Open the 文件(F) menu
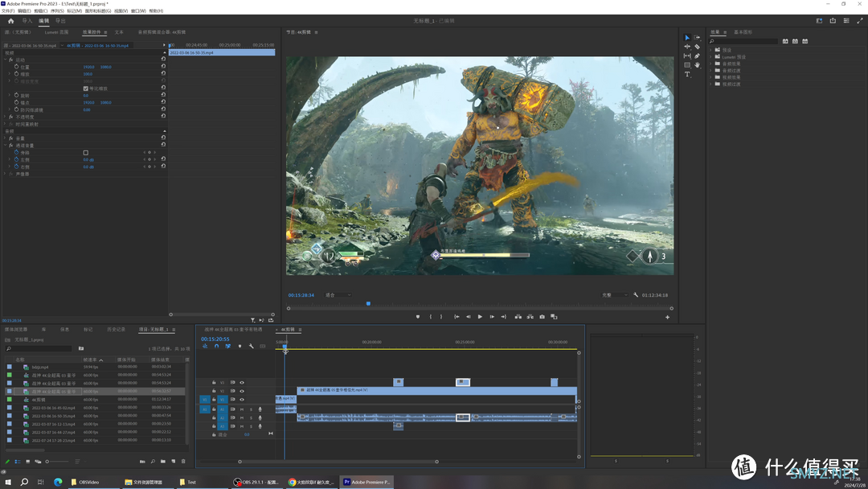 (8, 11)
